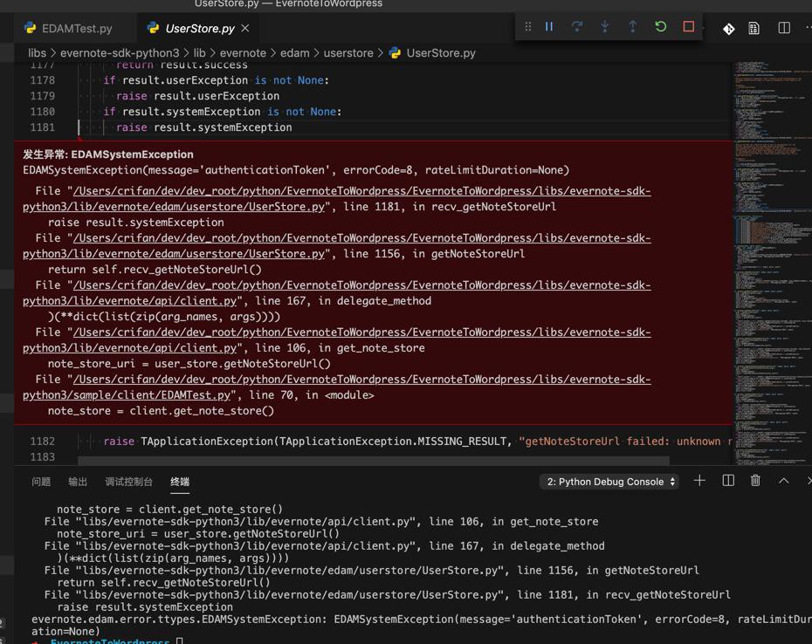Screen dimensions: 812x644
Task: Open the UserStore.py breadcrumb file
Action: (432, 53)
